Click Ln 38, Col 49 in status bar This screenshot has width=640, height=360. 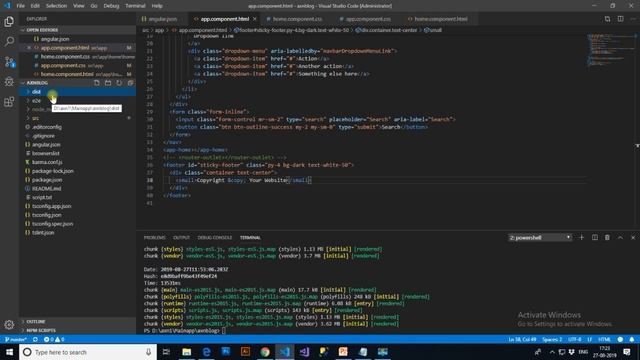[522, 340]
